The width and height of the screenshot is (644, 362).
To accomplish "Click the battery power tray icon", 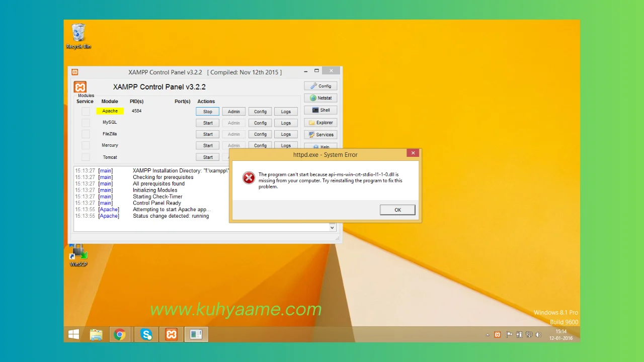I will coord(519,335).
